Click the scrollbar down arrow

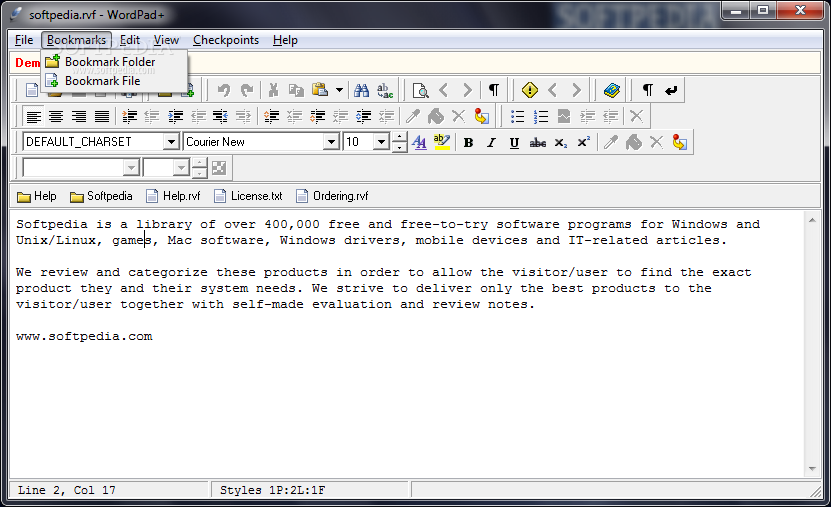[x=812, y=468]
